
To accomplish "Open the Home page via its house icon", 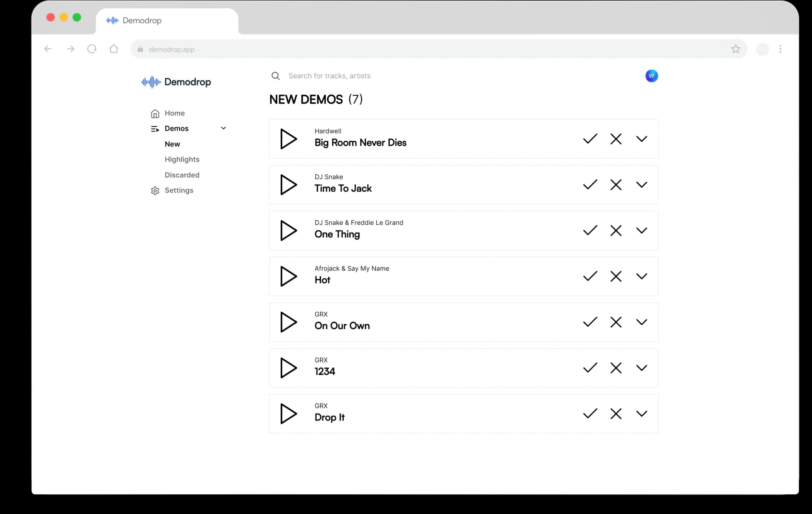I will (x=155, y=113).
